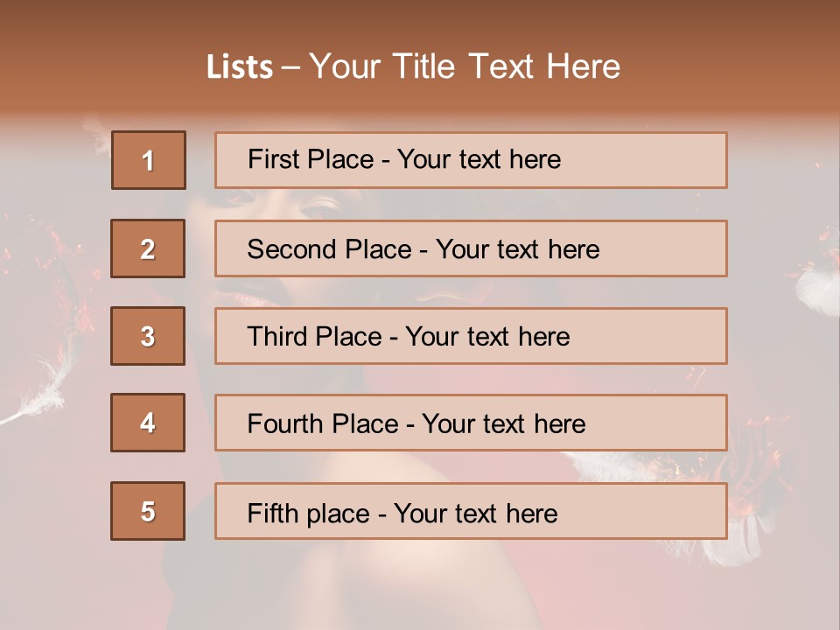This screenshot has width=840, height=630.
Task: Select the First Place text box
Action: (x=471, y=160)
